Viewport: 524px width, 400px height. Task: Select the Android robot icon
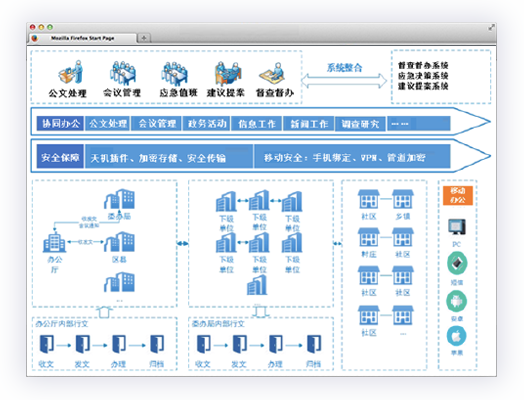(457, 301)
